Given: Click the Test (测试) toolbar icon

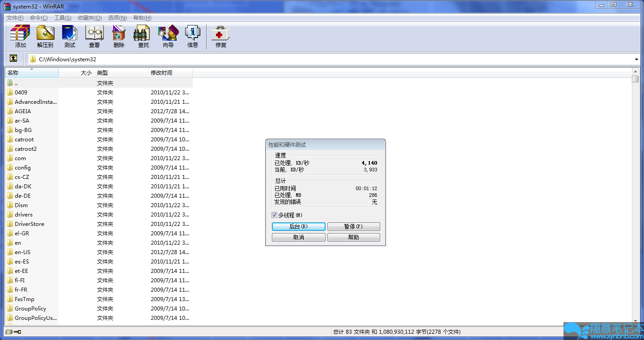Looking at the screenshot, I should 70,36.
